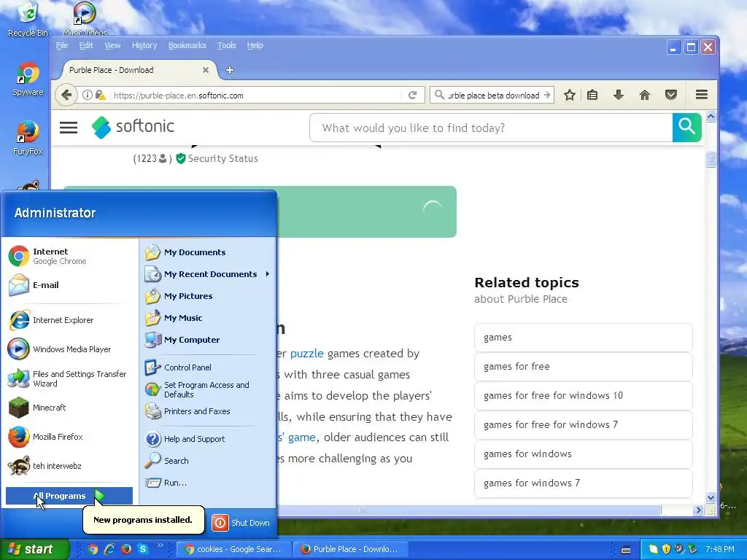The height and width of the screenshot is (560, 747).
Task: View site information icon in URL bar
Action: [x=88, y=96]
